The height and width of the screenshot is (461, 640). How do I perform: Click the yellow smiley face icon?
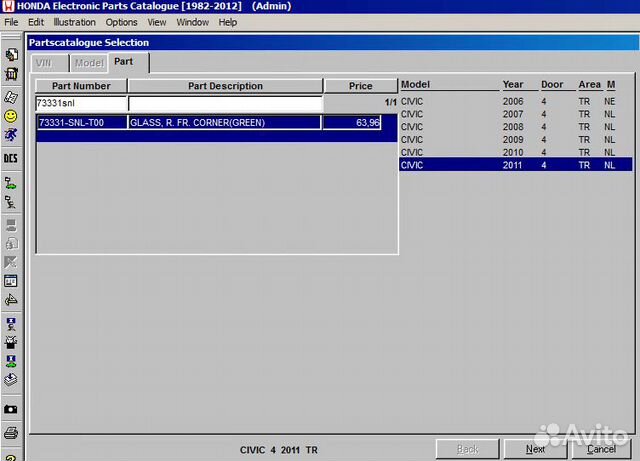pos(11,116)
